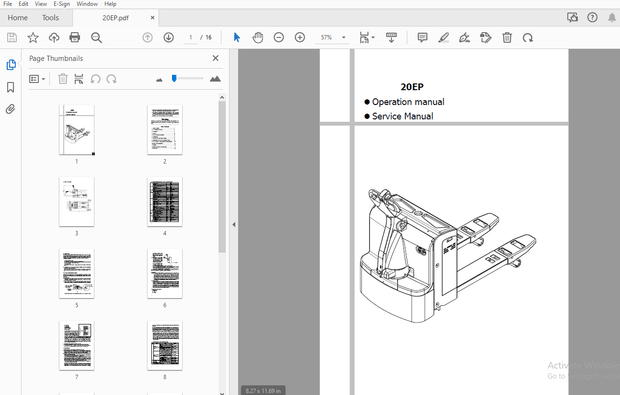Rotate thumbnail pages counterclockwise
This screenshot has width=620, height=395.
click(x=95, y=79)
